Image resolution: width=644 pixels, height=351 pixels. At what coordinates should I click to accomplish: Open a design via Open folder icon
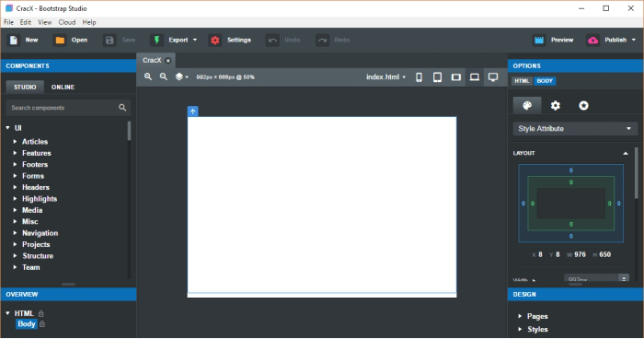coord(60,40)
